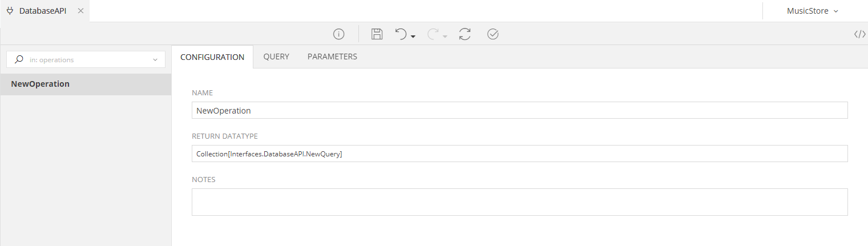Click the magnifier icon in operations search
The image size is (868, 246).
(x=19, y=59)
